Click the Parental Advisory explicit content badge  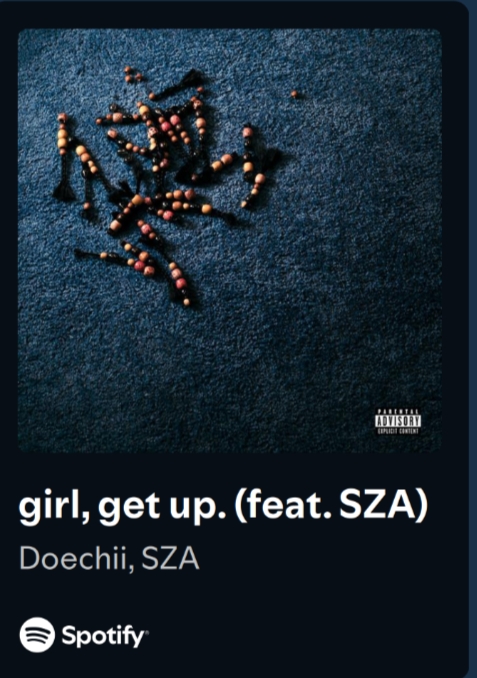tap(397, 422)
